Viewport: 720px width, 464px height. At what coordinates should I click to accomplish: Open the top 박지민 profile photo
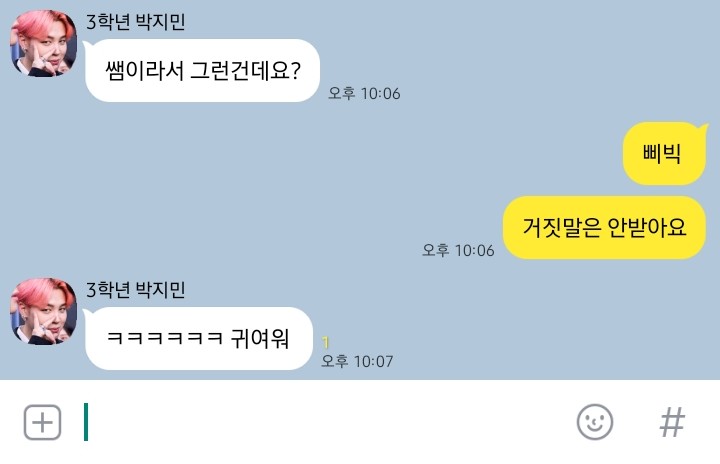[44, 43]
